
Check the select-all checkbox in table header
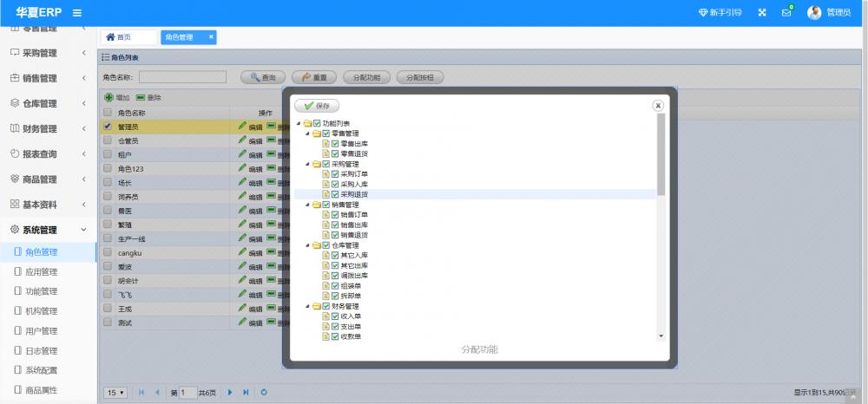(x=108, y=112)
